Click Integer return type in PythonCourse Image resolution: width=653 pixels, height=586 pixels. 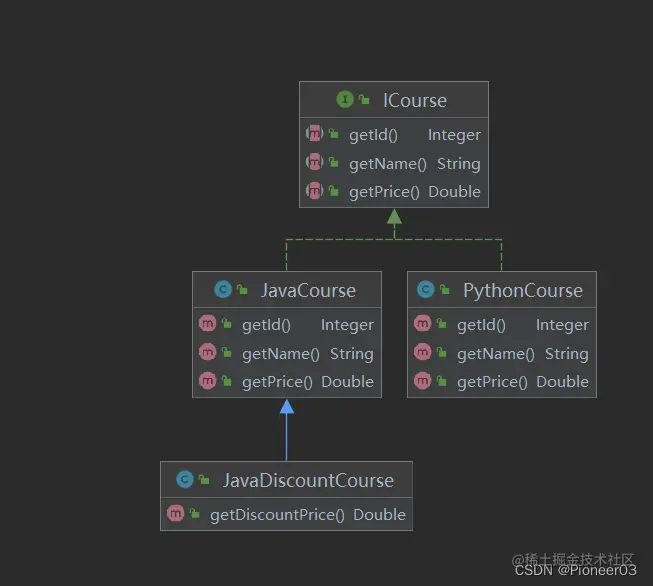pos(562,325)
